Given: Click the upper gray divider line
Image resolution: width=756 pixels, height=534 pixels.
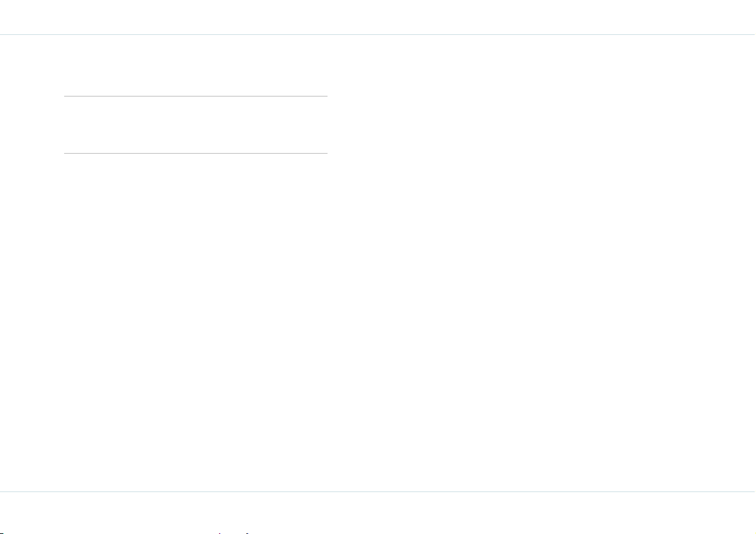Looking at the screenshot, I should click(x=196, y=96).
